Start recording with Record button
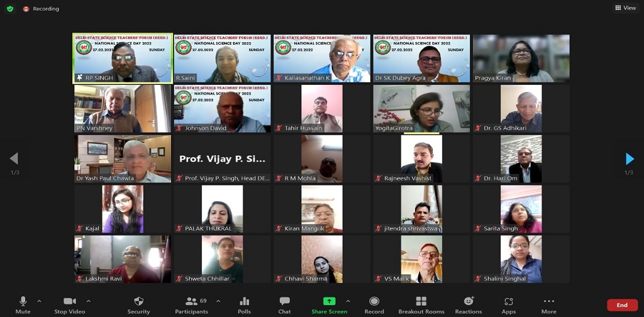Screen dimensions: 644x317 374,306
